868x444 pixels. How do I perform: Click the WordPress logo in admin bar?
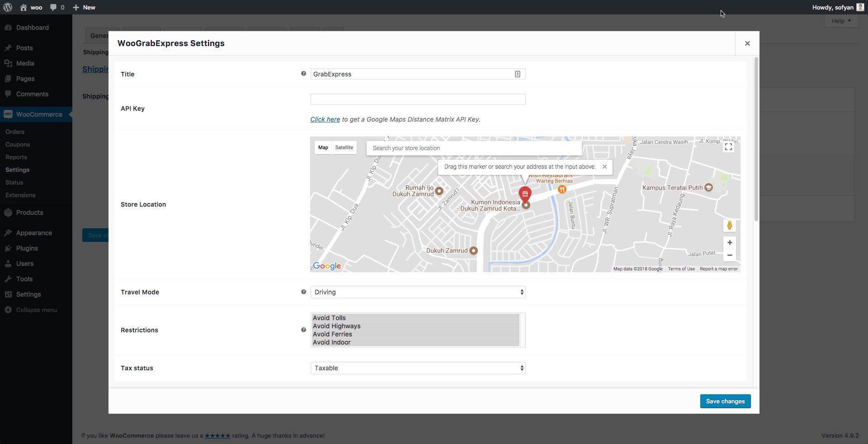tap(8, 7)
